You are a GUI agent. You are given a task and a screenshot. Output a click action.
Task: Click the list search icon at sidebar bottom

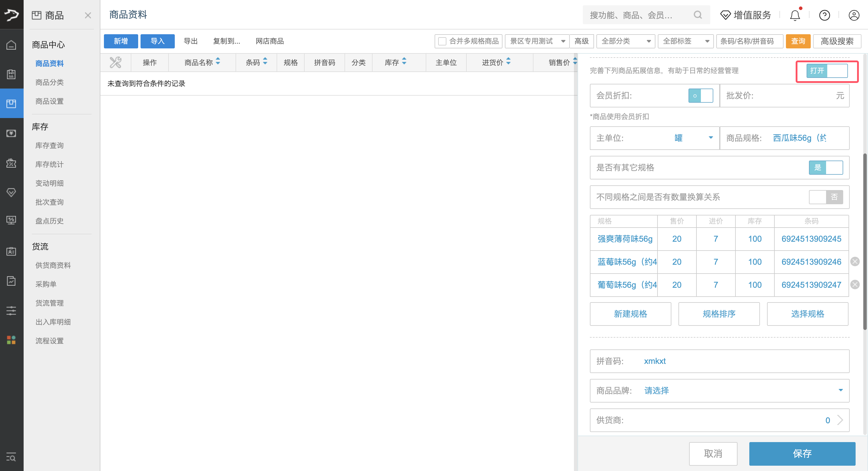[12, 457]
